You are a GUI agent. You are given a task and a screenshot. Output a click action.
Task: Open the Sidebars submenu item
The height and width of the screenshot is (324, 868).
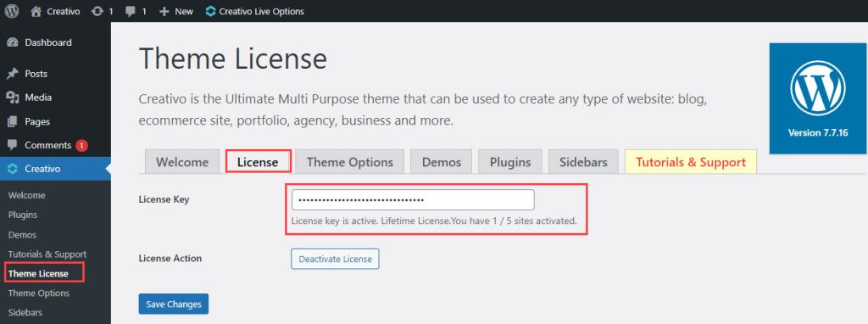tap(25, 312)
